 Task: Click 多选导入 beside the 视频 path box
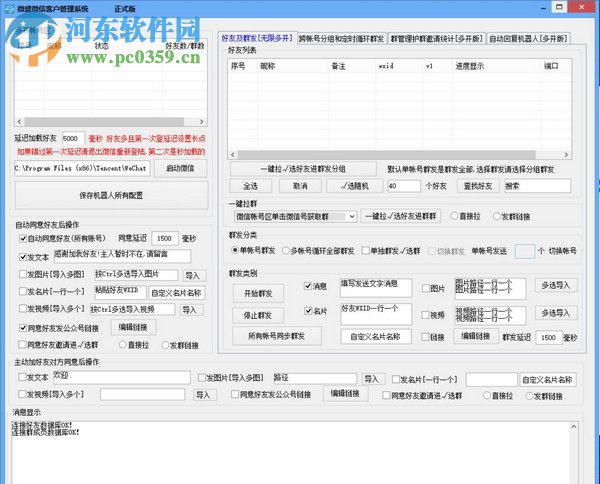tap(556, 313)
